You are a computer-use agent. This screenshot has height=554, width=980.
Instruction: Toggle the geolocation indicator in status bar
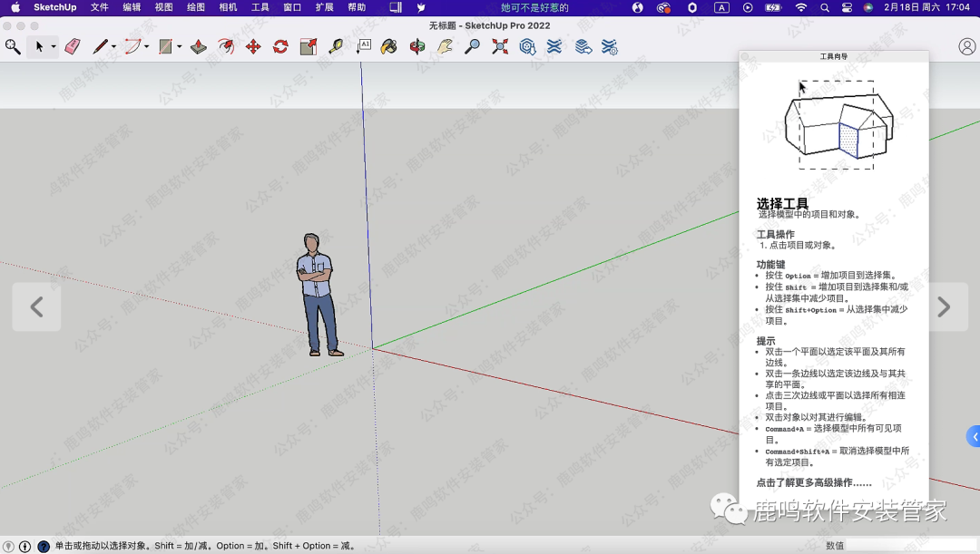[8, 547]
